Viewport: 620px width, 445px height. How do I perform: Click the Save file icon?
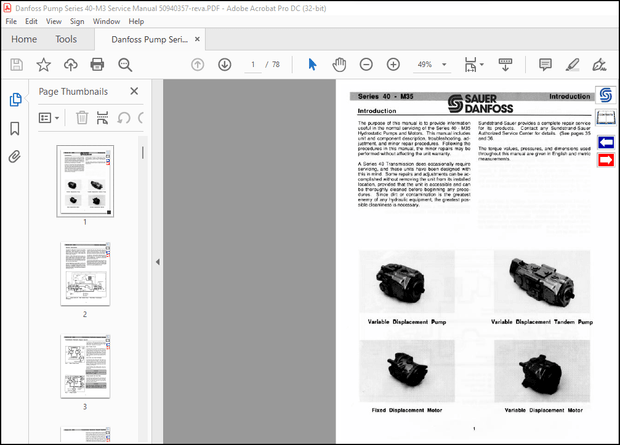16,64
